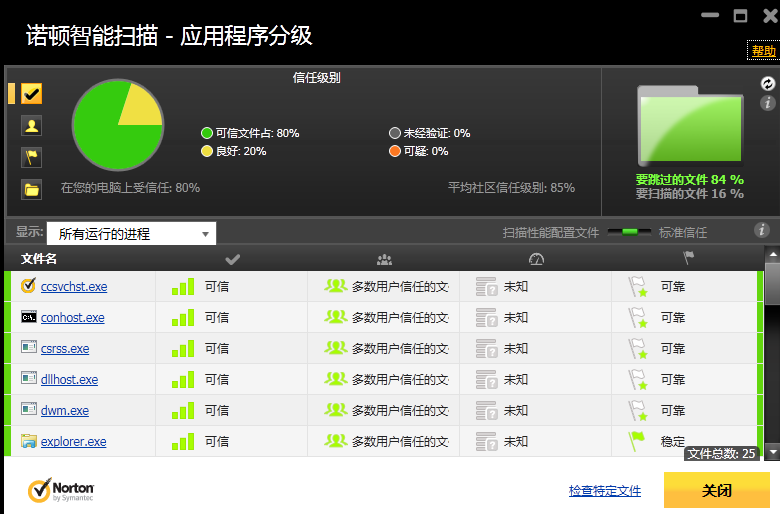Click 多数用户信任的文 in dllhost.exe row
Viewport: 780px width, 514px height.
click(400, 380)
